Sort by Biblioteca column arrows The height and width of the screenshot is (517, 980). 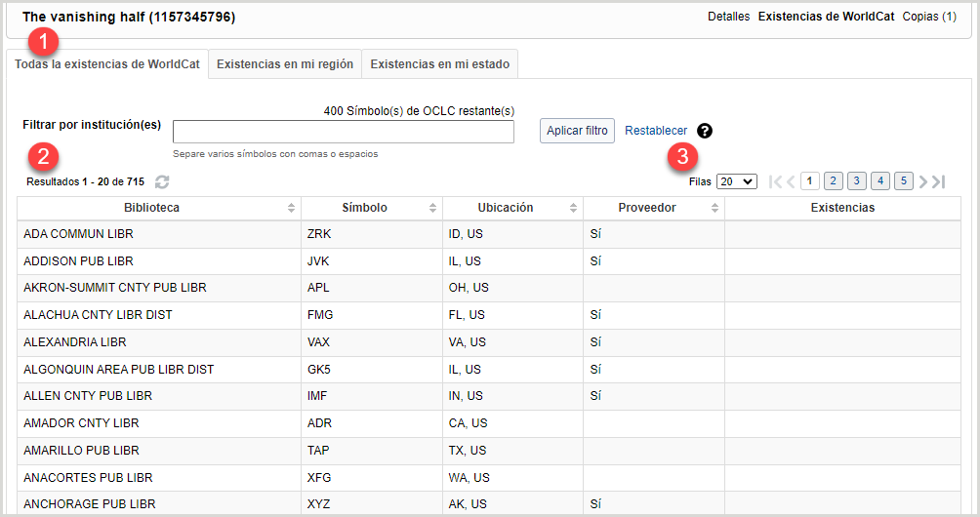[x=291, y=208]
